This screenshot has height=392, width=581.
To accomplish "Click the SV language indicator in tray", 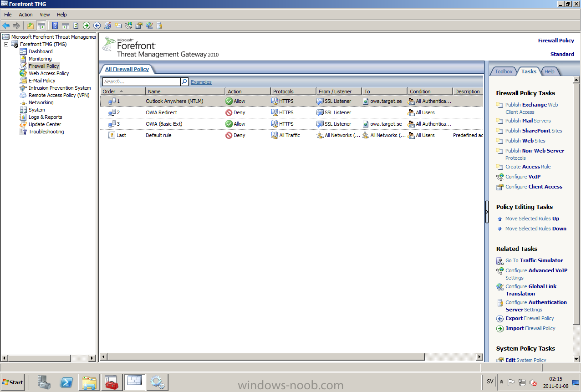I will (490, 382).
